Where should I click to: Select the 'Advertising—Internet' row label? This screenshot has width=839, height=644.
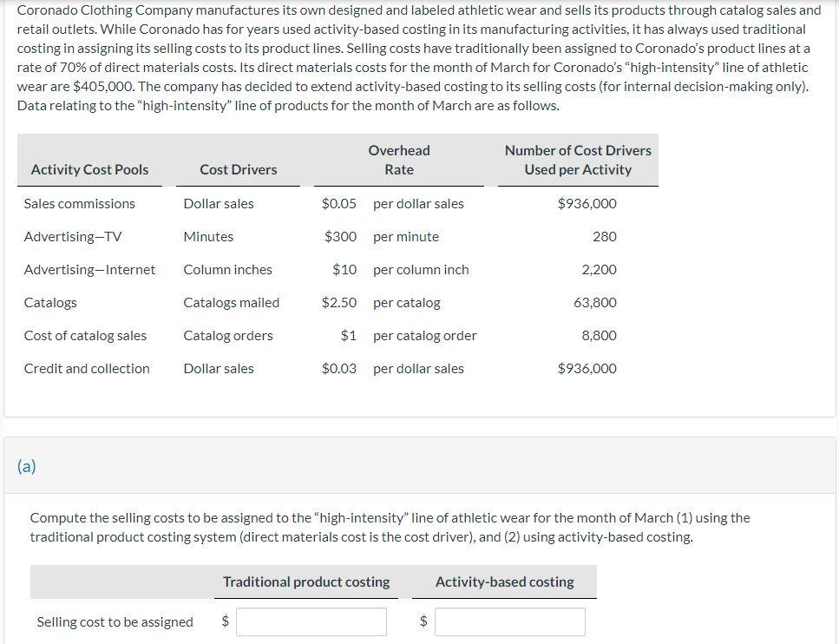pos(90,270)
